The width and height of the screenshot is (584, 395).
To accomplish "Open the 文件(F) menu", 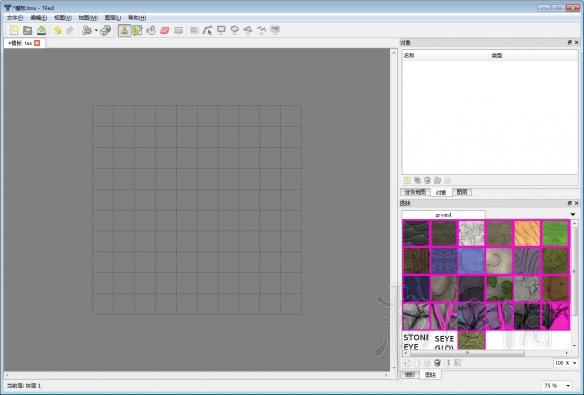I will pos(15,17).
